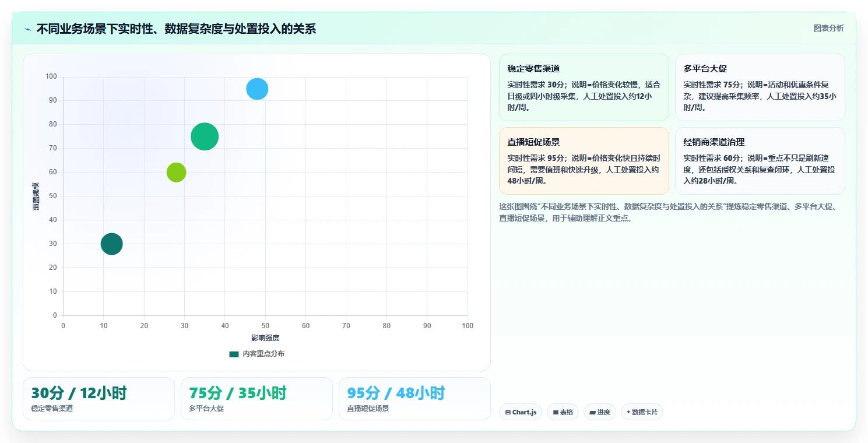The image size is (868, 443).
Task: Click the 30分 / 12小时 stat value
Action: tap(79, 393)
